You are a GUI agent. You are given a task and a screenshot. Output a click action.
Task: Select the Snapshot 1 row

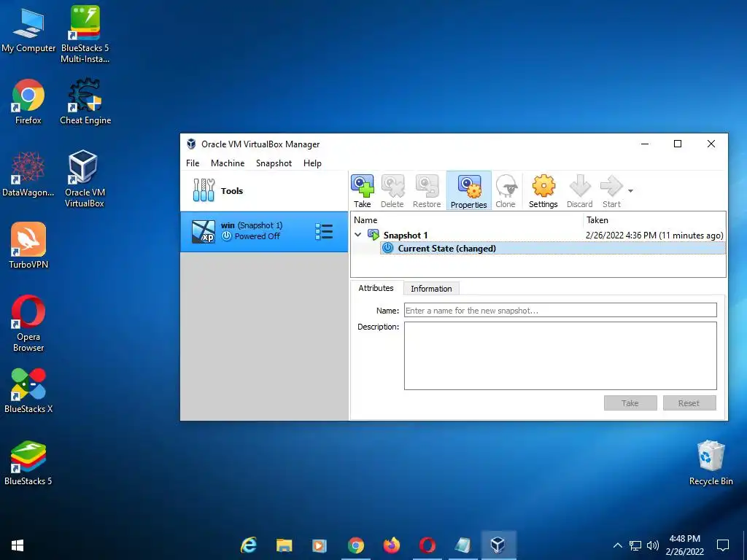[x=538, y=236]
